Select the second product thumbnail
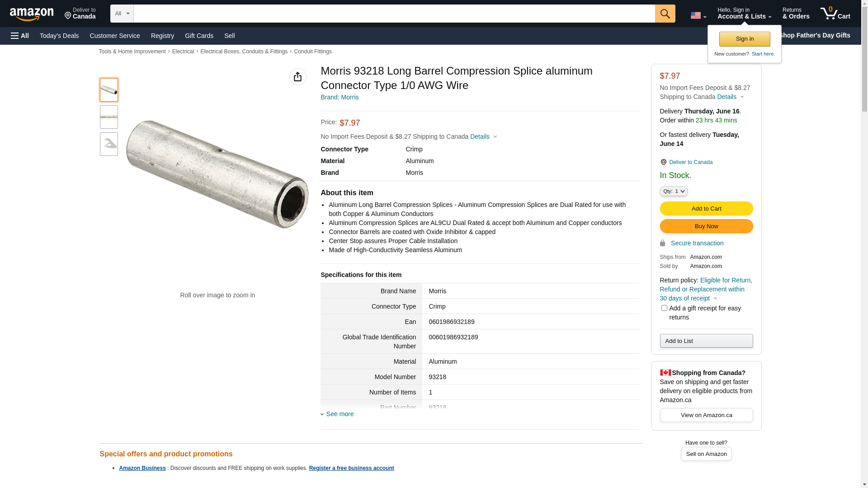 [109, 117]
